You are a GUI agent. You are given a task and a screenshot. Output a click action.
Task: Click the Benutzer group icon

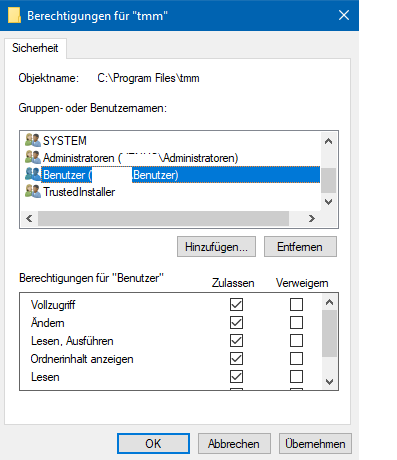coord(33,174)
